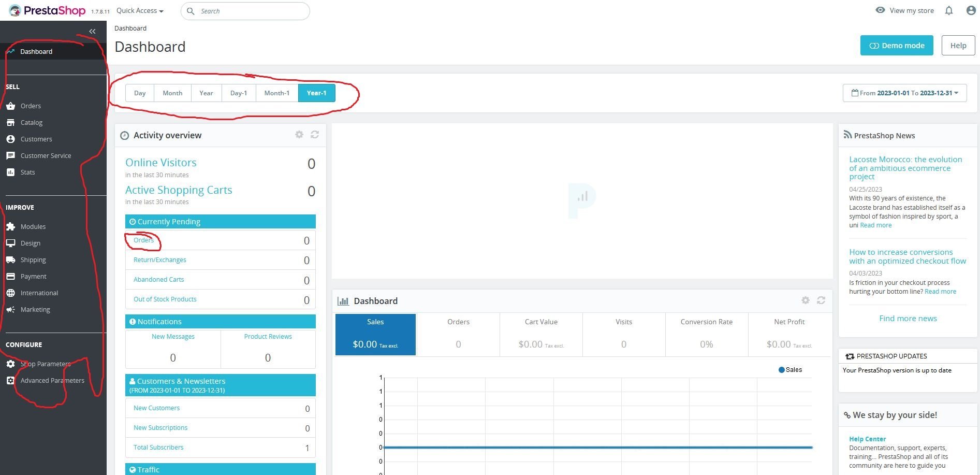Open New Subscriptions link
980x475 pixels.
coord(160,428)
